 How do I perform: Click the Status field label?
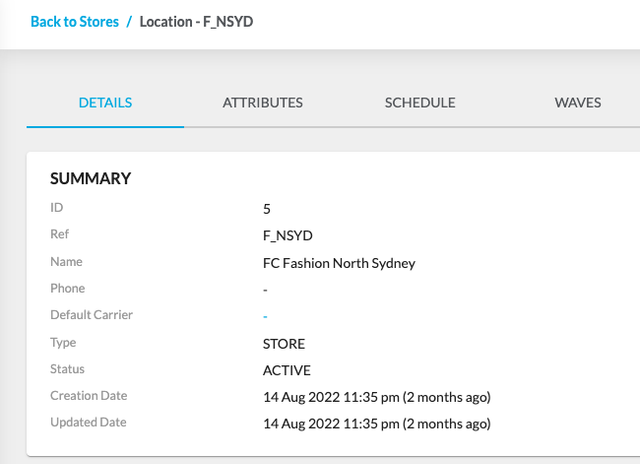[x=68, y=369]
